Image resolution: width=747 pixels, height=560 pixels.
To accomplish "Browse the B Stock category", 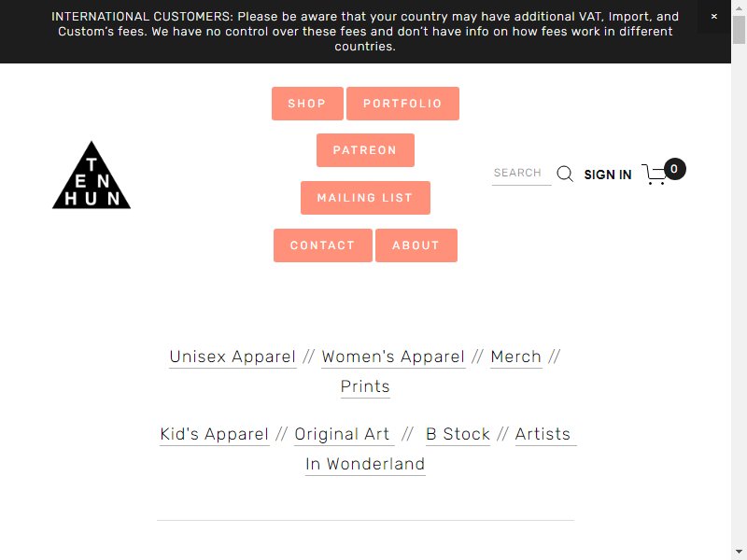I will (458, 434).
